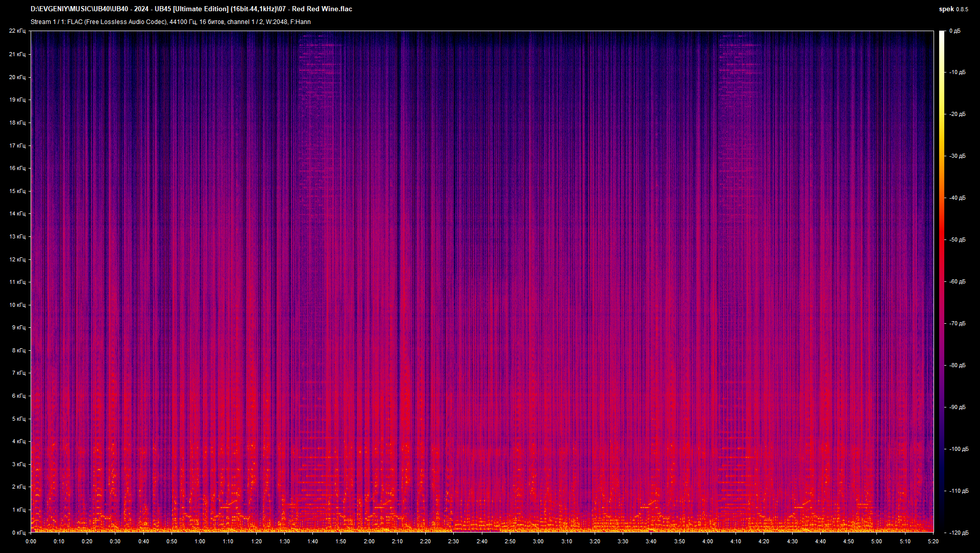Image resolution: width=980 pixels, height=553 pixels.
Task: Click the 1:30 time axis label
Action: point(284,541)
